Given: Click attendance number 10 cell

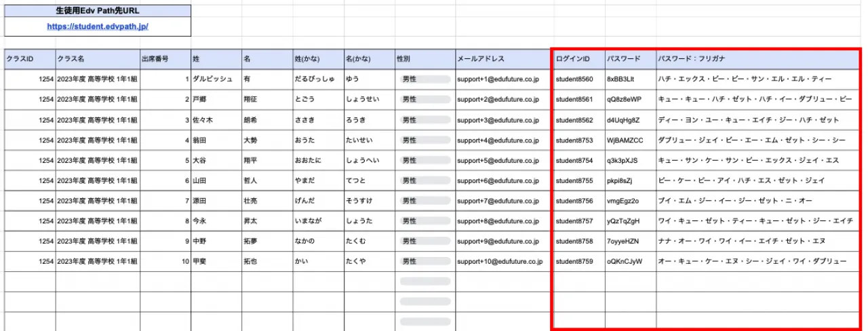Looking at the screenshot, I should tap(165, 261).
